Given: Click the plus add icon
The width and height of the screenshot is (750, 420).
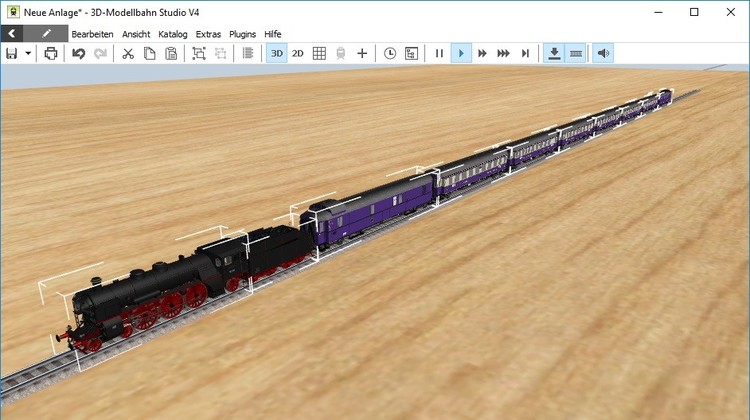Looking at the screenshot, I should tap(362, 53).
